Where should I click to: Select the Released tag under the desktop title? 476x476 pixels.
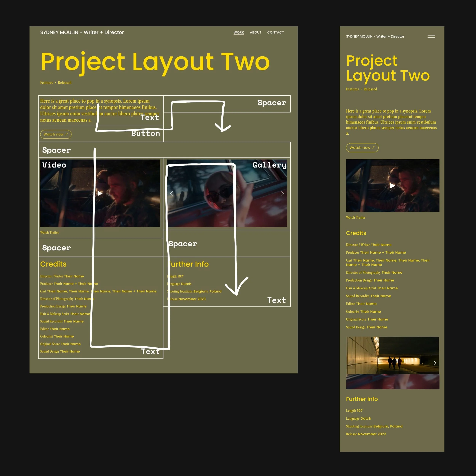pos(65,83)
